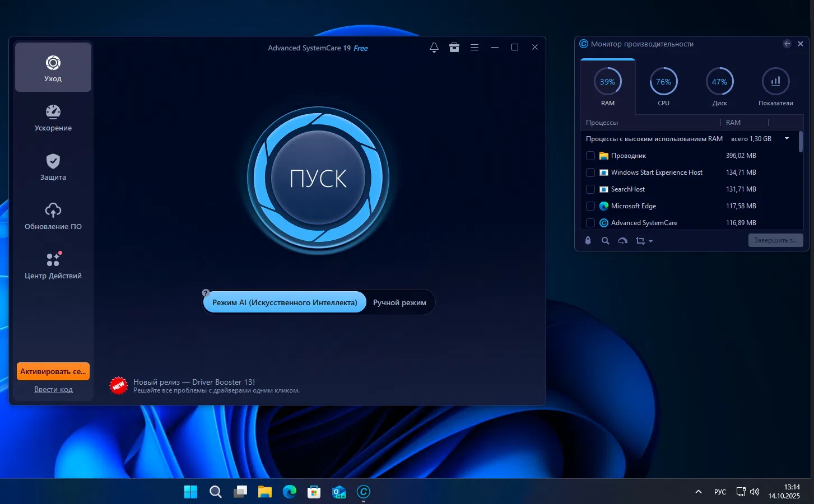This screenshot has height=504, width=814.
Task: Click the РУС language indicator in tray
Action: tap(720, 492)
